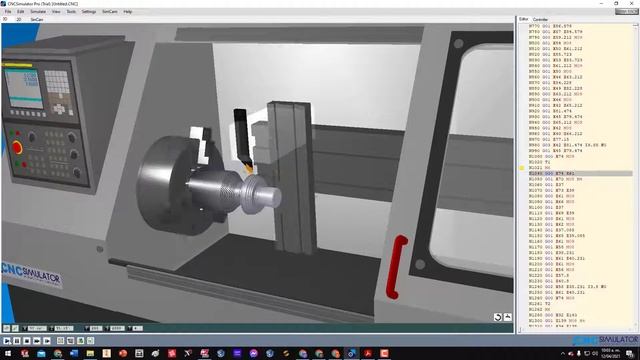The width and height of the screenshot is (640, 360).
Task: Click the microphone tray icon
Action: [579, 353]
